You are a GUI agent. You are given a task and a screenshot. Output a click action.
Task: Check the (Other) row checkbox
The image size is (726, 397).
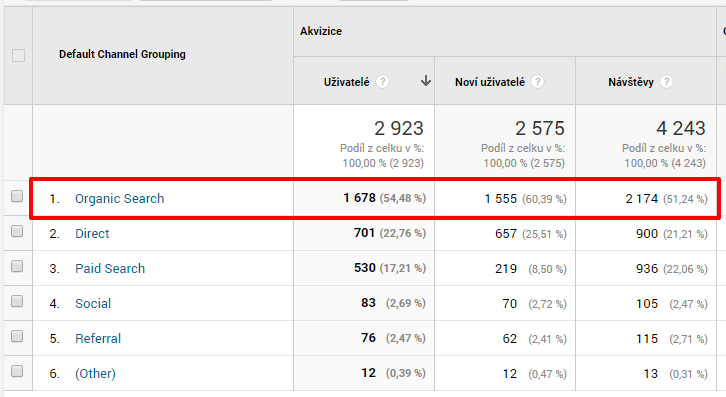(17, 371)
